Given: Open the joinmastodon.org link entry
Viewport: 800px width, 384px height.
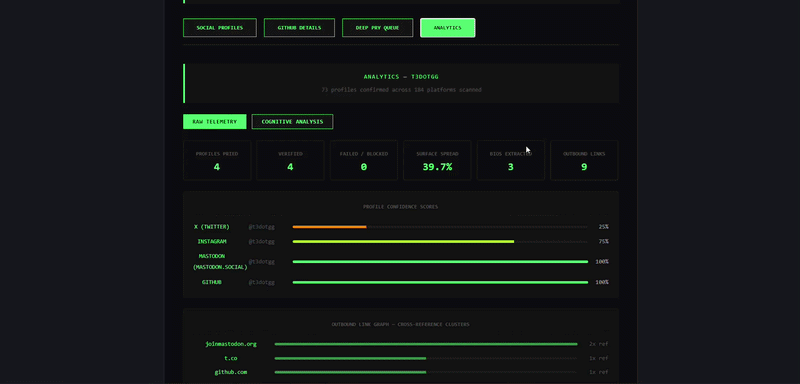Looking at the screenshot, I should click(231, 344).
